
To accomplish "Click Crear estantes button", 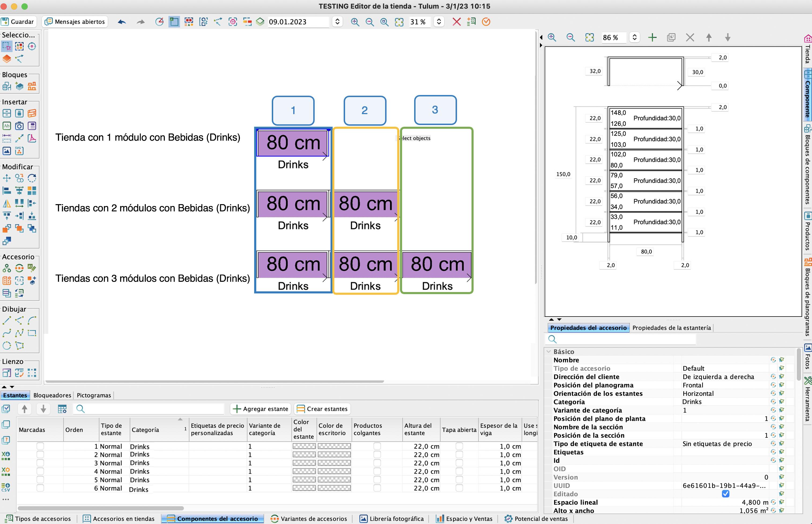I will click(322, 409).
